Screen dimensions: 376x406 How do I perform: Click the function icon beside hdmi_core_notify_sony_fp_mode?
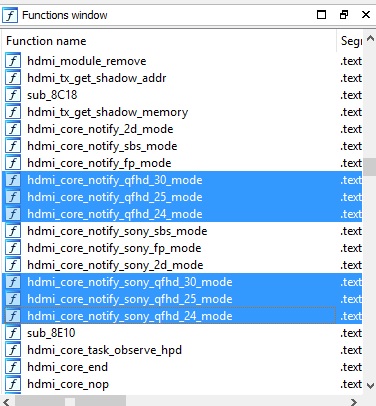(13, 248)
